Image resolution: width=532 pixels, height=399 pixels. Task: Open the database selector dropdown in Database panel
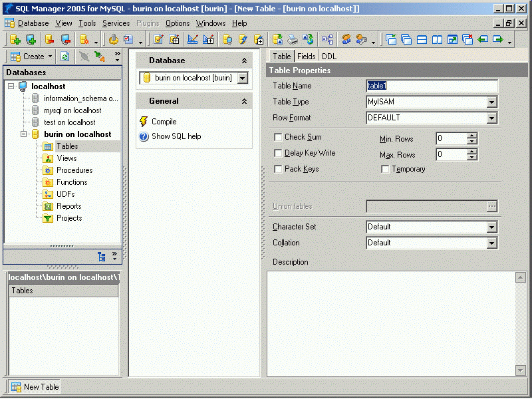point(242,78)
